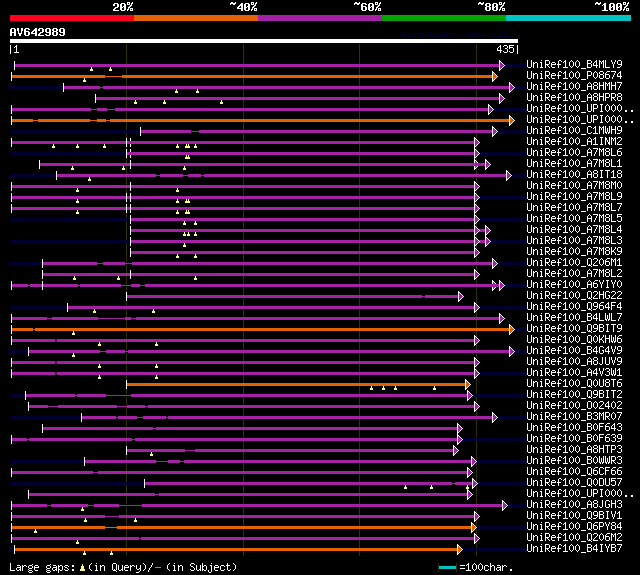Image resolution: width=640 pixels, height=575 pixels.
Task: Select hit label UniRef100_B4MLY9
Action: point(574,64)
